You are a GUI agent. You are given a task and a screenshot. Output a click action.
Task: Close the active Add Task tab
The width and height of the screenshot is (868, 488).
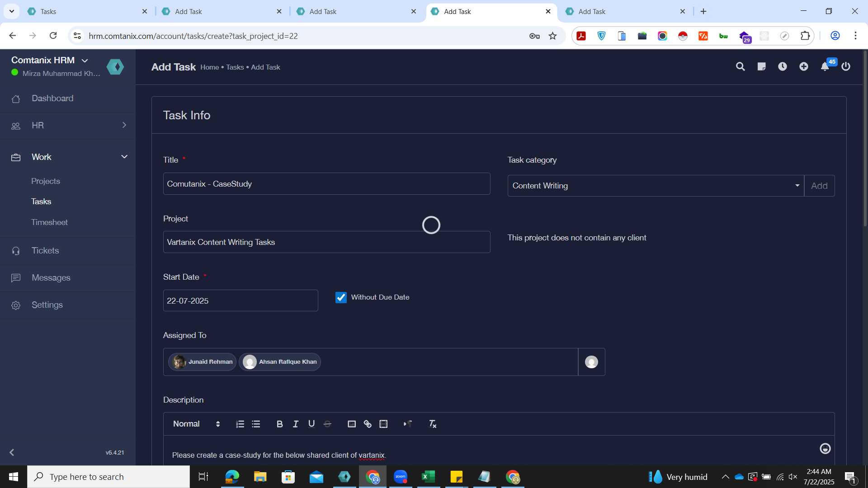[x=548, y=11]
